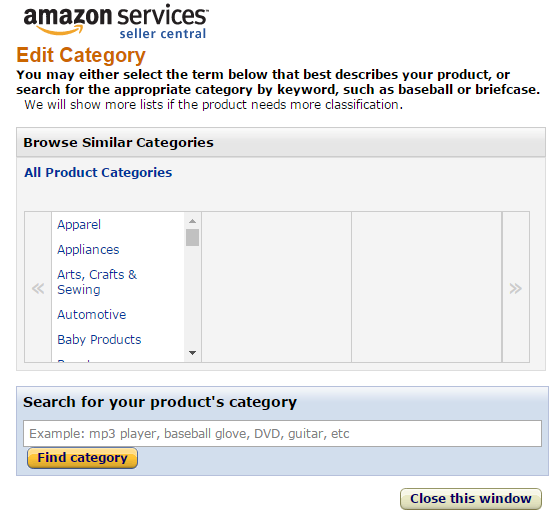
Task: Select the Apparel category
Action: click(79, 225)
